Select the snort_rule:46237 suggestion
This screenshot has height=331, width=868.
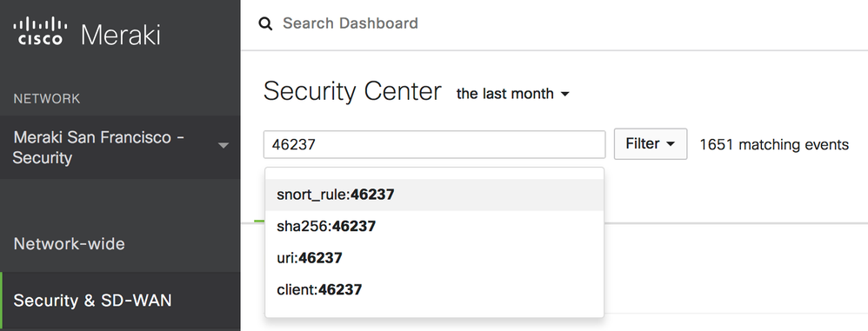point(435,195)
